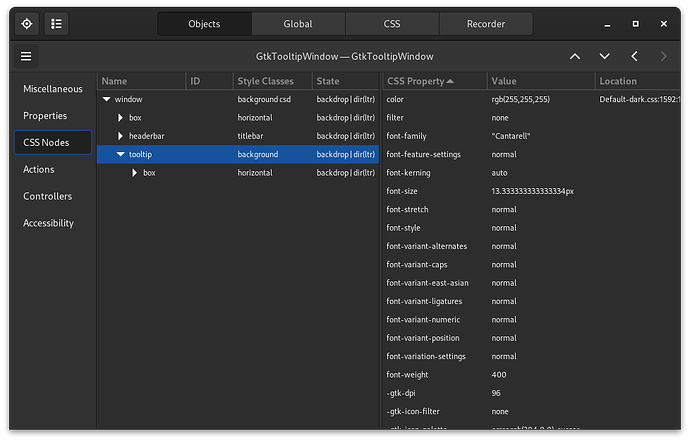Sort by the ID column header
The image size is (690, 441).
209,81
